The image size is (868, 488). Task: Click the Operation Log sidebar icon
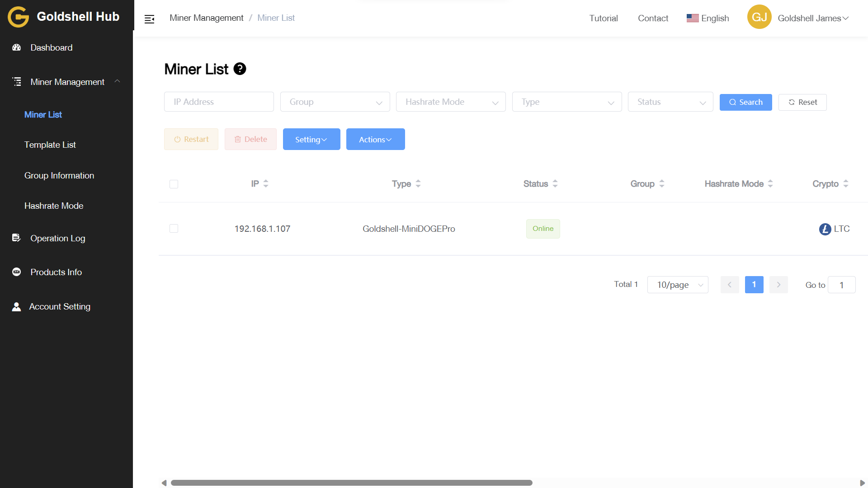pyautogui.click(x=16, y=238)
